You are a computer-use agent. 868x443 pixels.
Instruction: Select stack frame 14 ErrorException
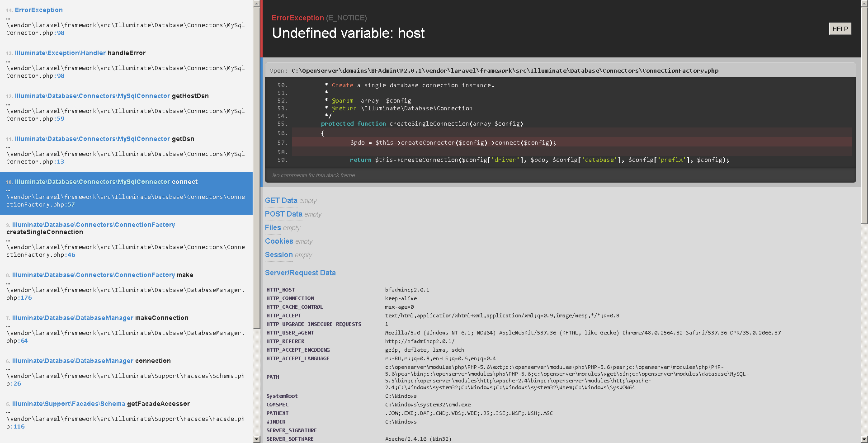(x=126, y=21)
